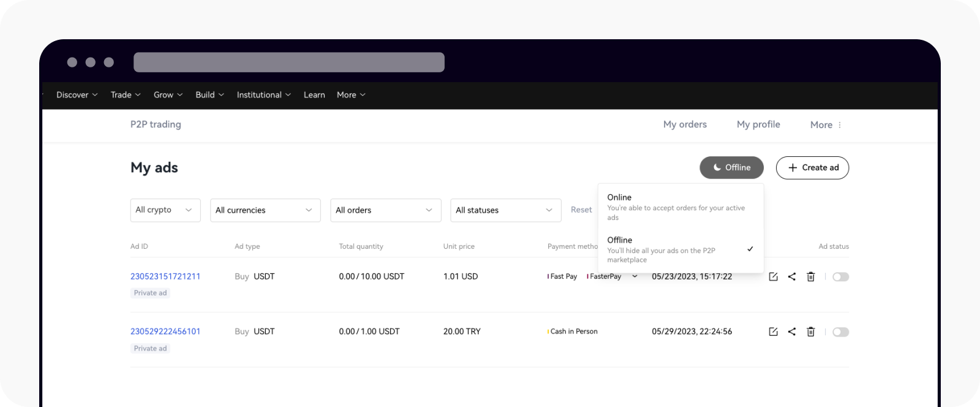
Task: Click the Total quantity column header
Action: point(361,246)
